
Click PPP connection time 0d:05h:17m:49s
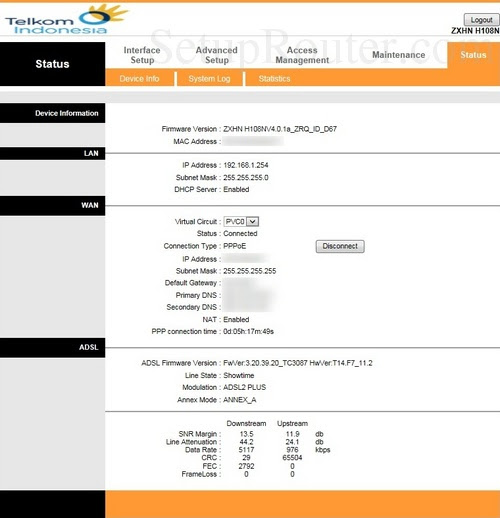249,332
